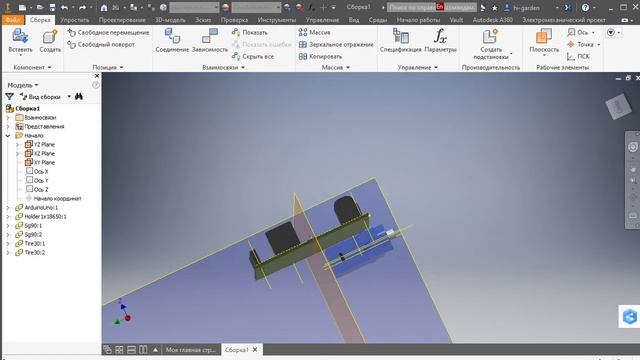Click the share icon at viewport edge
The height and width of the screenshot is (360, 640).
tap(630, 316)
